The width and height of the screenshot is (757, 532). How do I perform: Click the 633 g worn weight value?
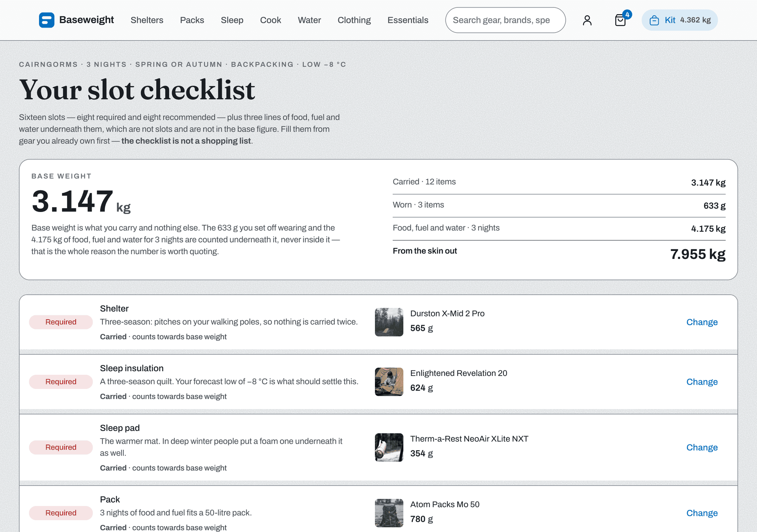(x=714, y=206)
